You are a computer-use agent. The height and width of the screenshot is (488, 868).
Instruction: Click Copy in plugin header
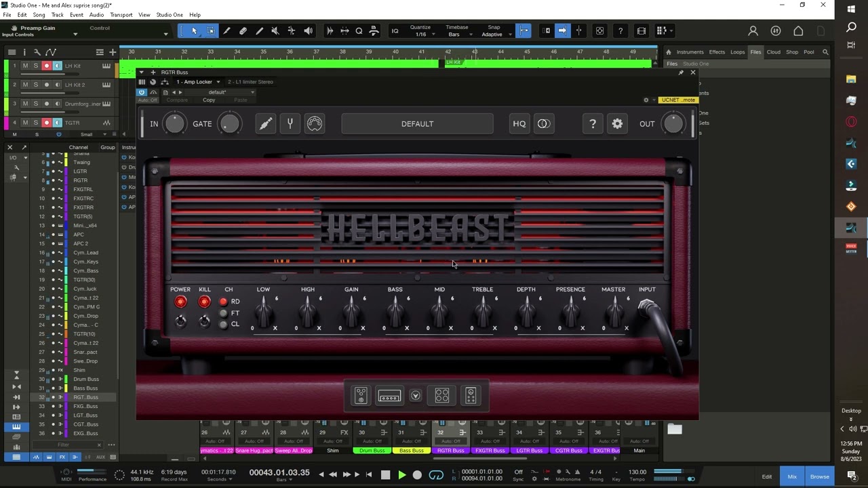point(209,100)
